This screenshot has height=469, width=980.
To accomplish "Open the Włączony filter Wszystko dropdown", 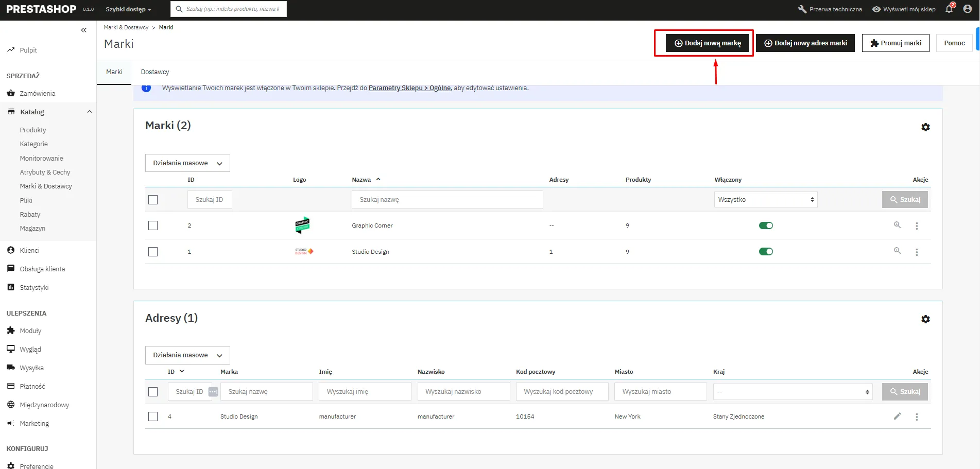I will (x=765, y=200).
